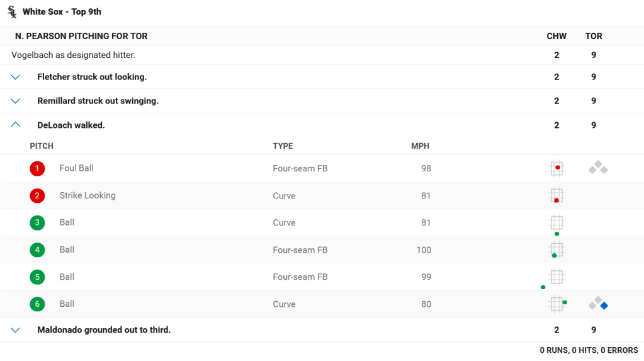Screen dimensions: 644x361
Task: Click strike zone icon for 100 MPH fastball
Action: point(556,250)
